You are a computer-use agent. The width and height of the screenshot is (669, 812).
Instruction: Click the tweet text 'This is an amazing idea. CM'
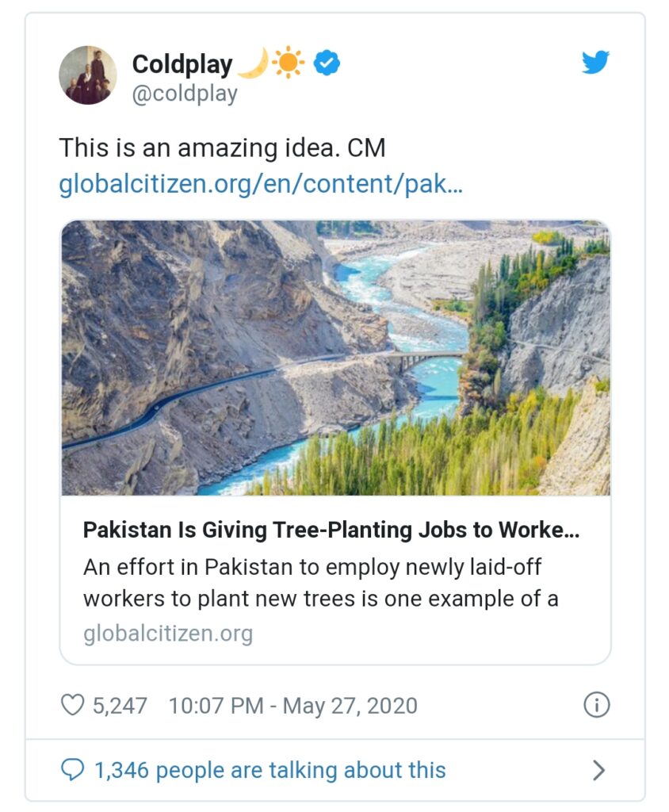[x=222, y=147]
